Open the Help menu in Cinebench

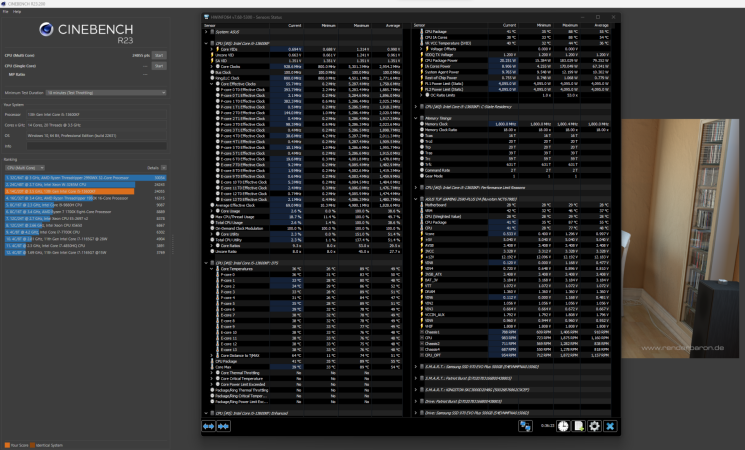tap(17, 11)
